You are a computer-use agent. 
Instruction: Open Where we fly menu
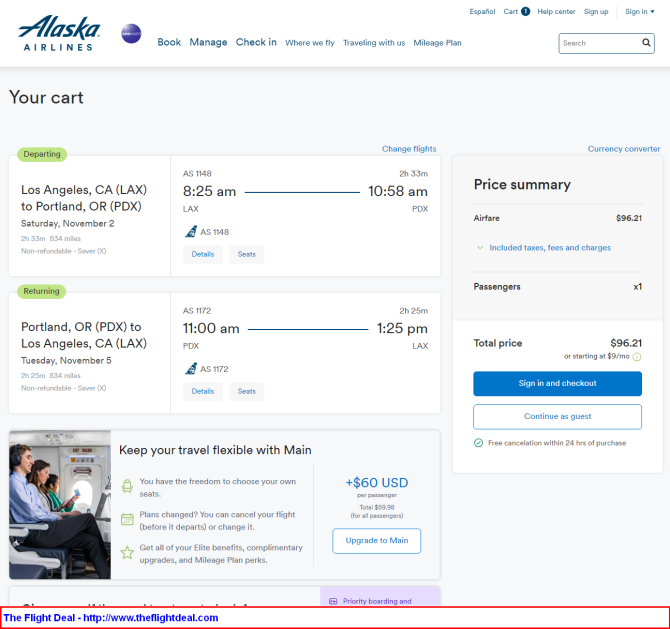click(310, 43)
